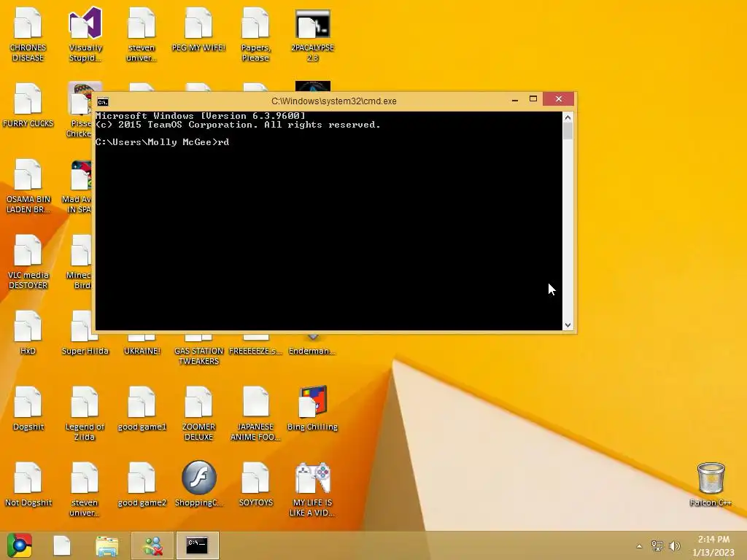Viewport: 747px width, 560px height.
Task: Click the ZOOMER DELUXE desktop icon
Action: [x=198, y=414]
